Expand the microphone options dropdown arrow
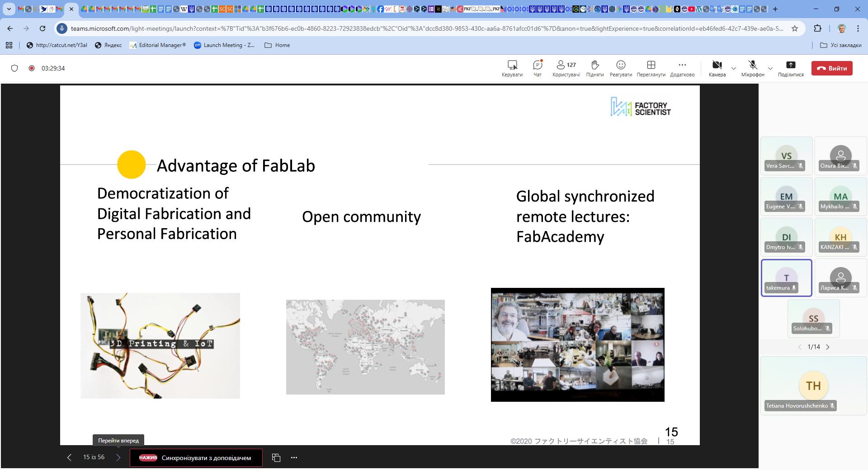 pos(770,69)
